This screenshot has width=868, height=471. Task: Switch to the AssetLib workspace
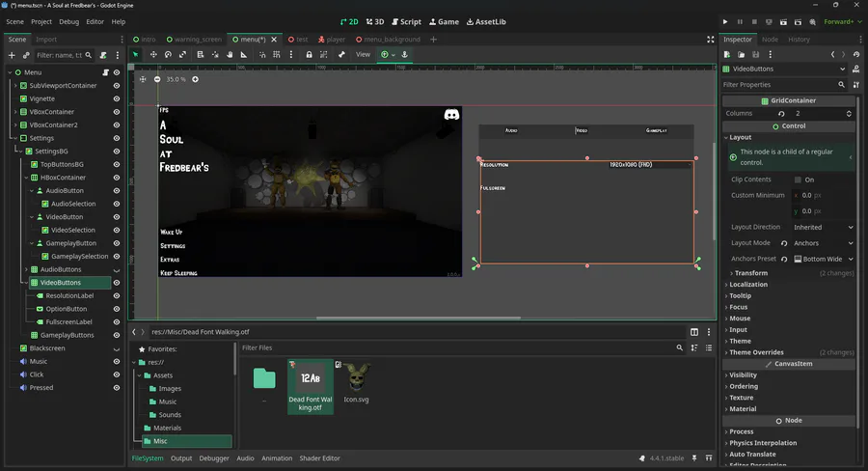[x=486, y=21]
